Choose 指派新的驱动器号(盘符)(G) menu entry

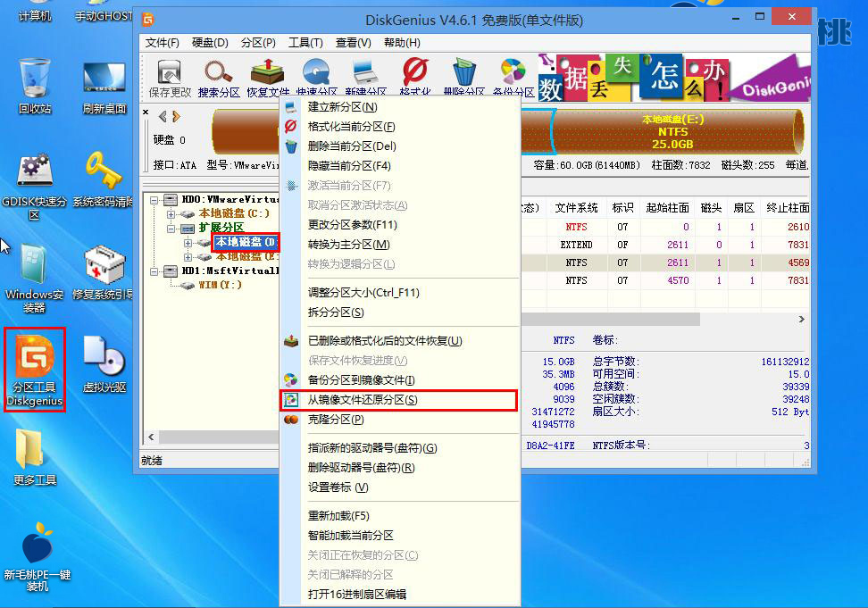(x=400, y=448)
